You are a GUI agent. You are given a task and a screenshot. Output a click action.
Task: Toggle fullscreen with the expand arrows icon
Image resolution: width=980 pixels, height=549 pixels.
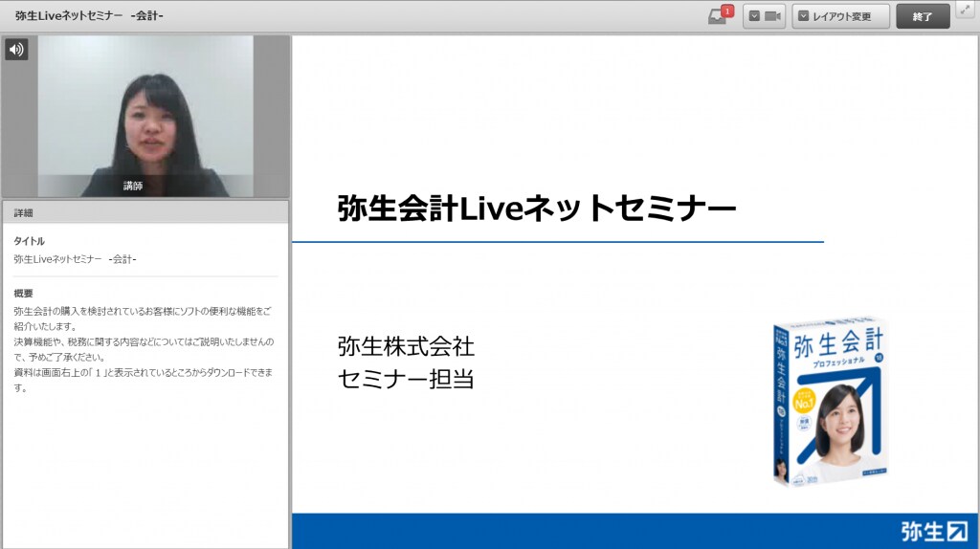point(966,9)
